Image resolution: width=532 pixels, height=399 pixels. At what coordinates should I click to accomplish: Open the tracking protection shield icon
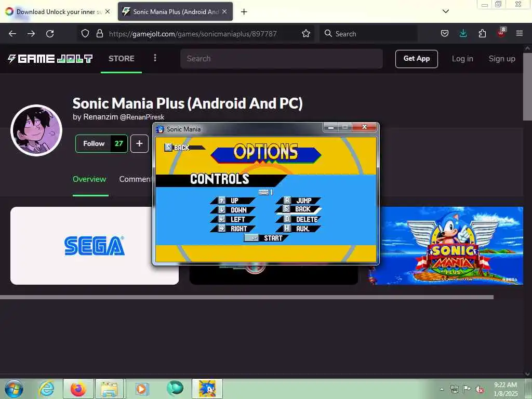click(x=85, y=33)
